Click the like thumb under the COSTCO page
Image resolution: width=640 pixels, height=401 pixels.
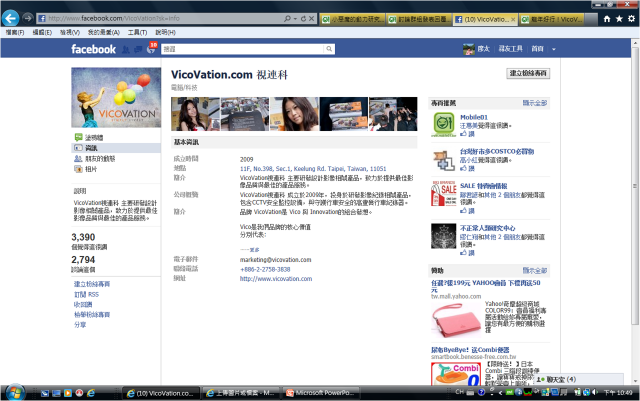(x=464, y=168)
